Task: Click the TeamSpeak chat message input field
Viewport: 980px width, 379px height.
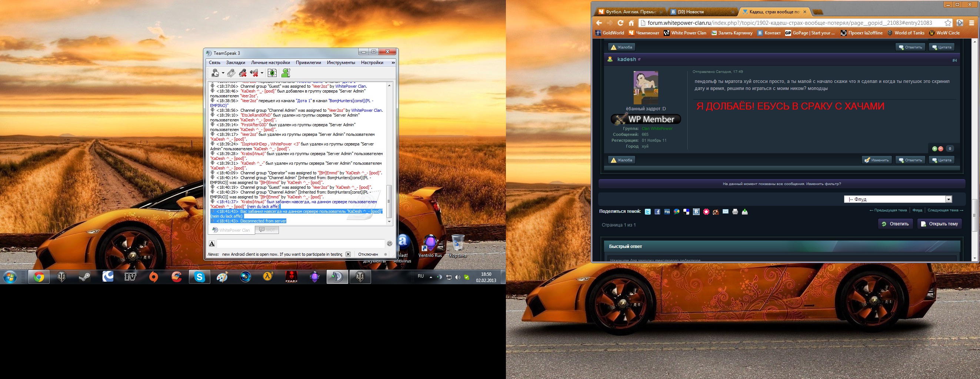Action: [300, 243]
